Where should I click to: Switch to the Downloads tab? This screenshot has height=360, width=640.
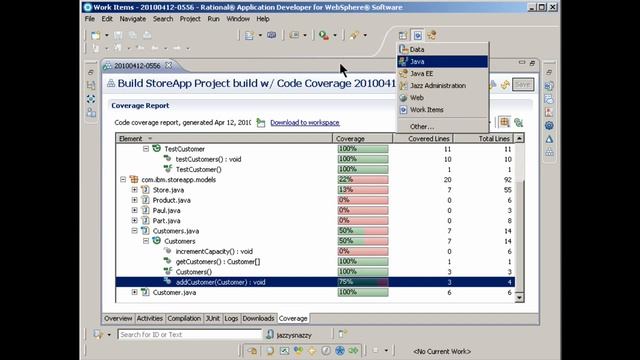(x=258, y=318)
